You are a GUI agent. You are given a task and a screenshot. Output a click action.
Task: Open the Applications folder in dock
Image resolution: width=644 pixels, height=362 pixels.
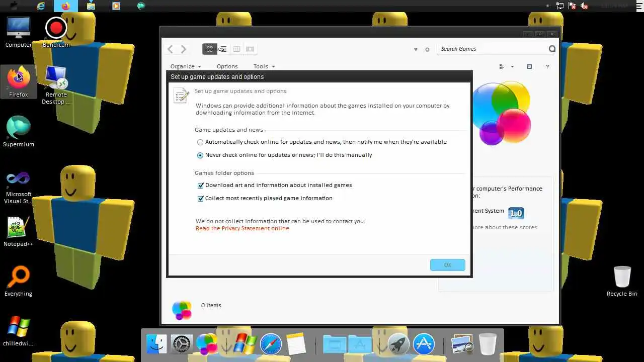point(360,345)
